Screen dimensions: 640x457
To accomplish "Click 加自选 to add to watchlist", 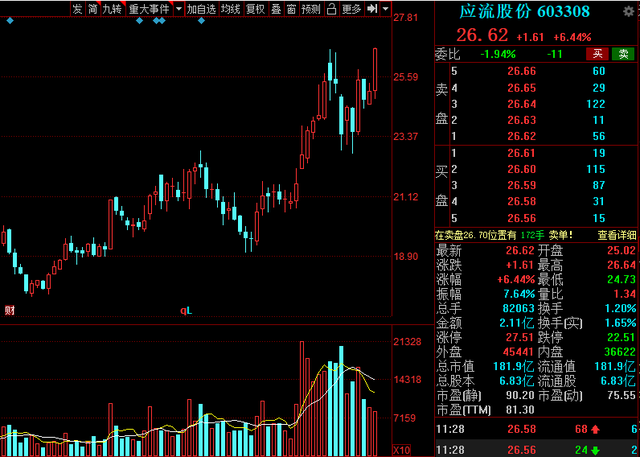I will coord(201,9).
